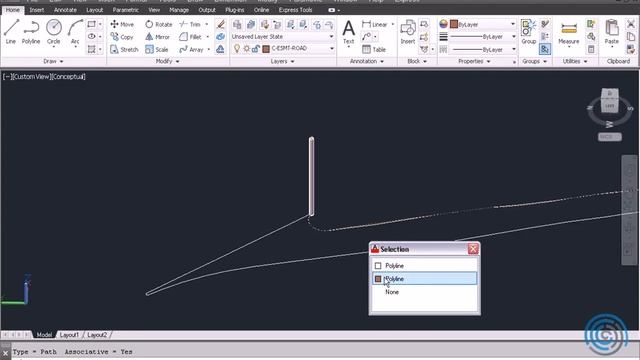Switch to the Parametric ribbon tab
The image size is (640, 360).
point(126,10)
